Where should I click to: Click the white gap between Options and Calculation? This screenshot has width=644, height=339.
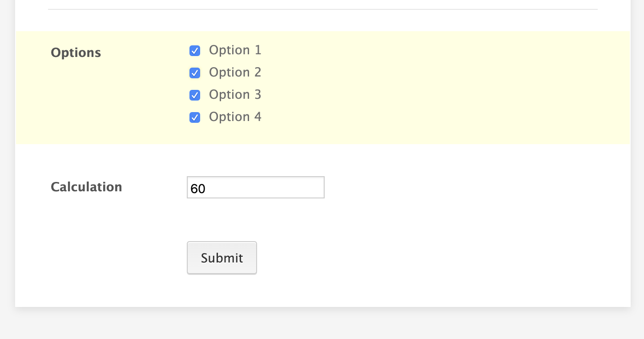click(x=323, y=159)
